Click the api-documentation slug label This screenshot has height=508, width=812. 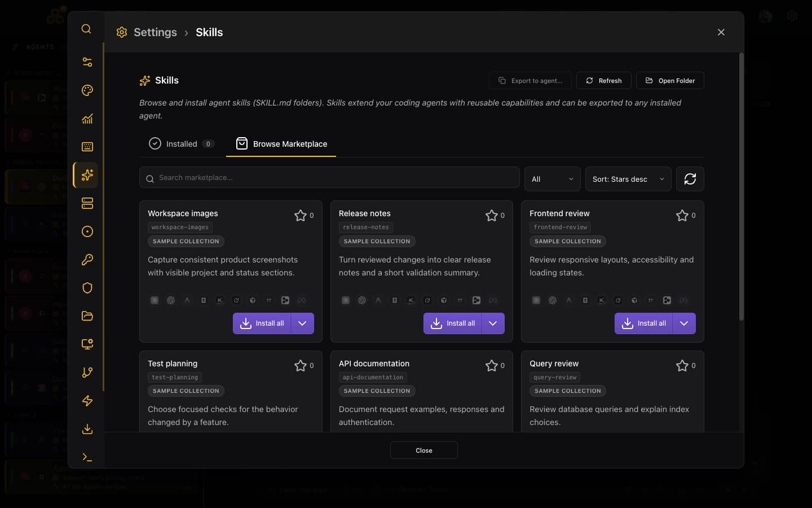(x=373, y=377)
